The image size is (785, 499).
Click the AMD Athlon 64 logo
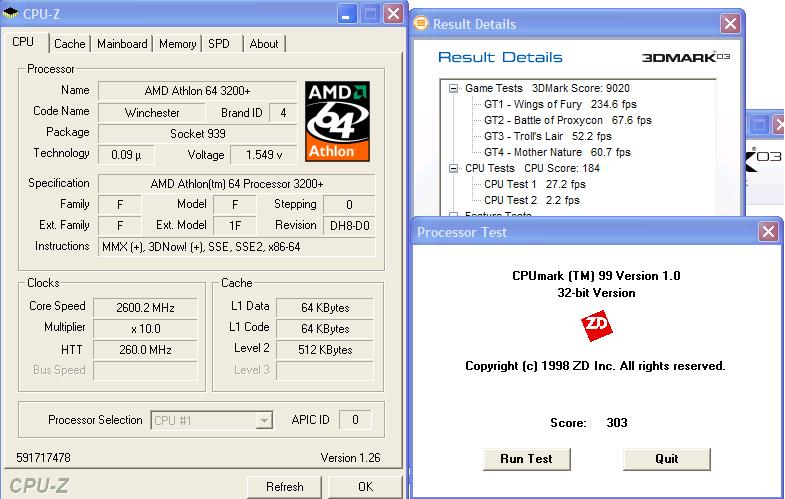click(337, 121)
